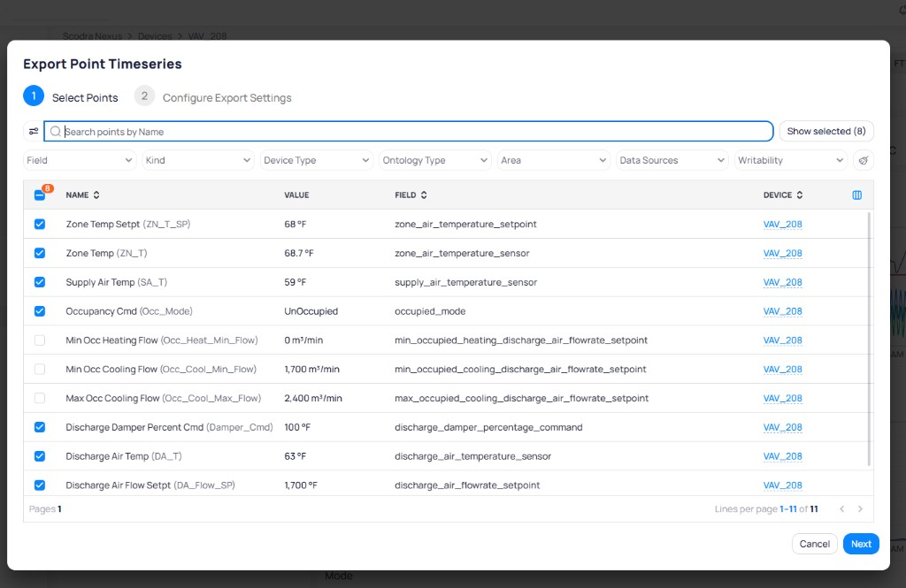The height and width of the screenshot is (588, 906).
Task: Toggle the select-all header checkbox
Action: point(39,195)
